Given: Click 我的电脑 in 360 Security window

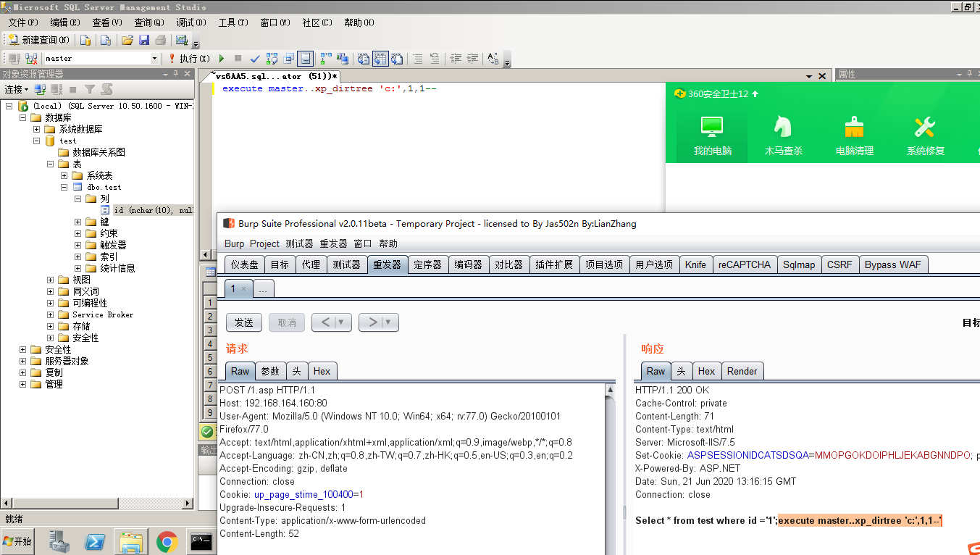Looking at the screenshot, I should coord(712,136).
